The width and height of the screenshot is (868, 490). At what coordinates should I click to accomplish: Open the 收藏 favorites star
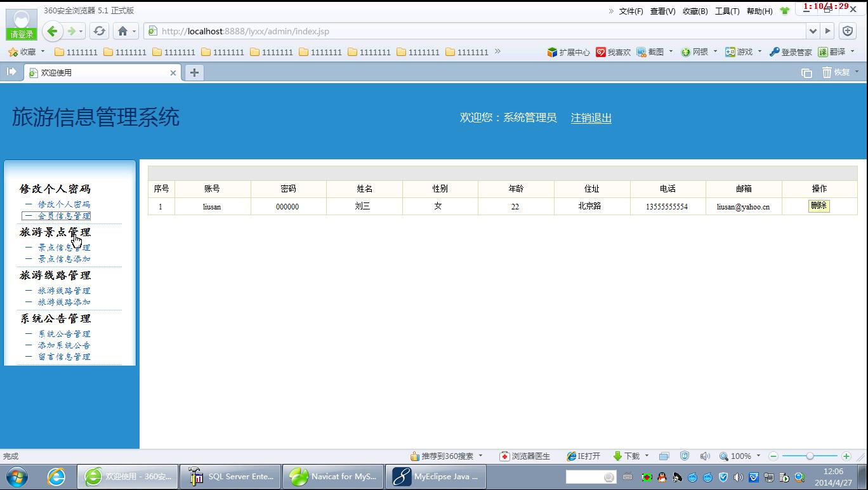coord(22,52)
